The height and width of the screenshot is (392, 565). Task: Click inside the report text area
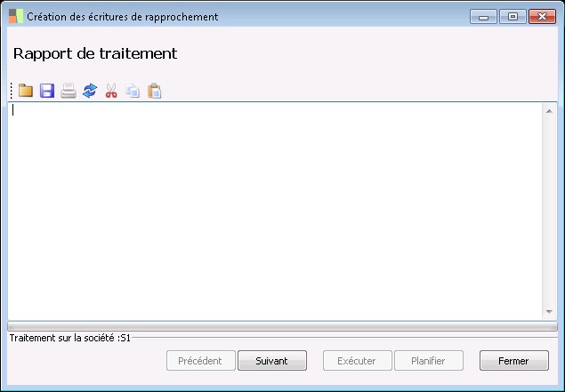click(x=275, y=212)
